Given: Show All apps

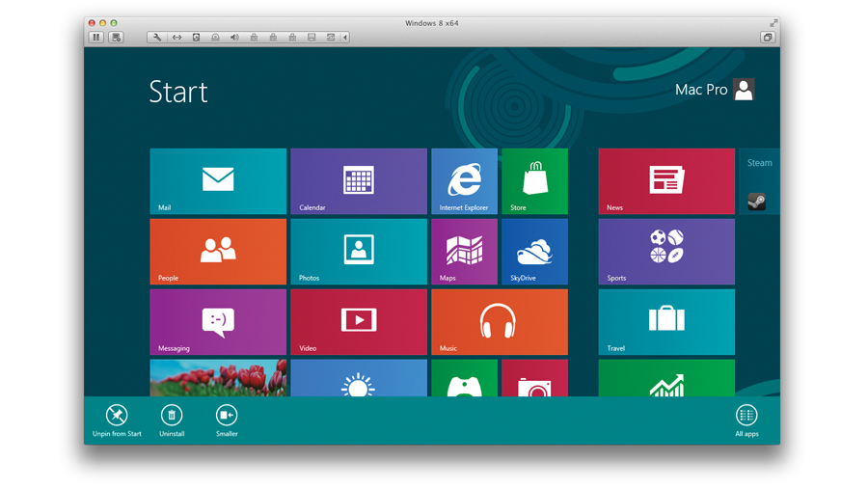Looking at the screenshot, I should tap(746, 420).
